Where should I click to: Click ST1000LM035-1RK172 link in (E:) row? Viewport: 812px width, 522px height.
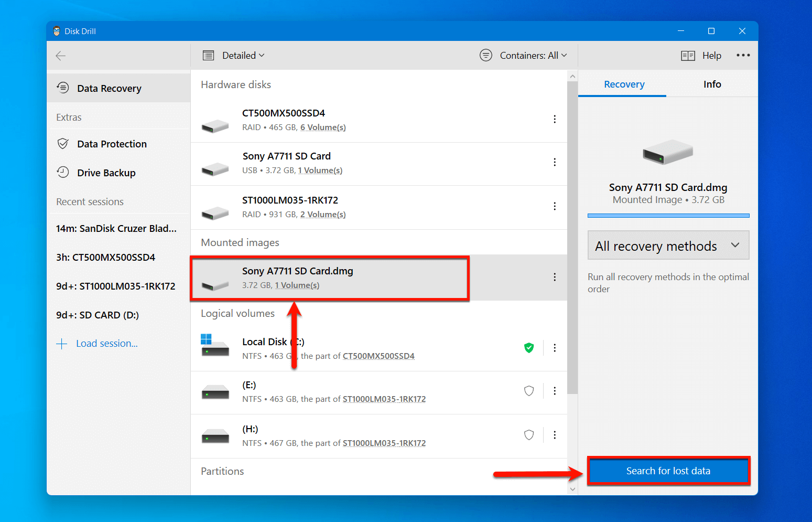pos(384,399)
